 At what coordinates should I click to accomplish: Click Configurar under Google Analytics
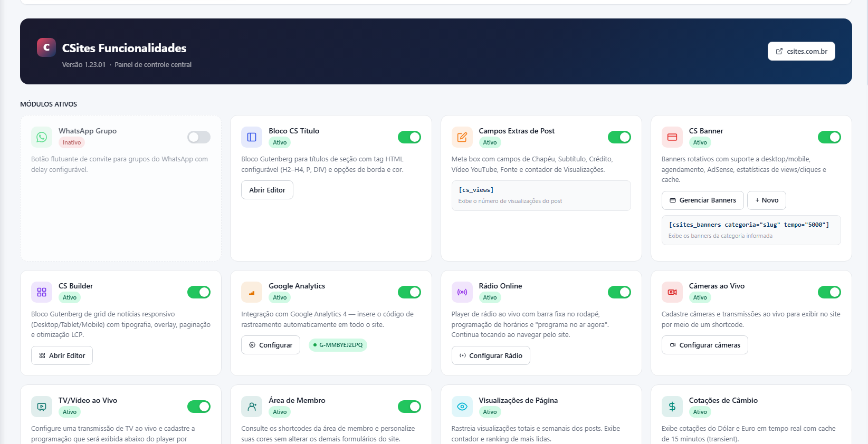coord(271,345)
